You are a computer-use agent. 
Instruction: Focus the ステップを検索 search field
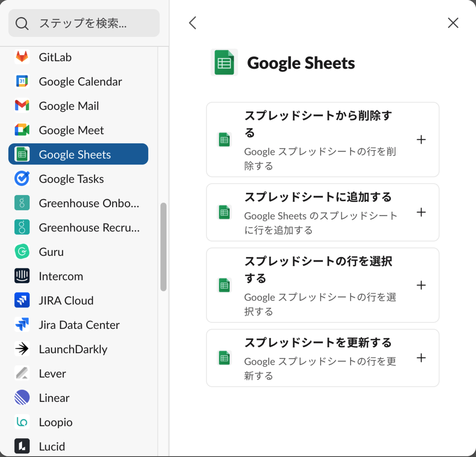84,23
